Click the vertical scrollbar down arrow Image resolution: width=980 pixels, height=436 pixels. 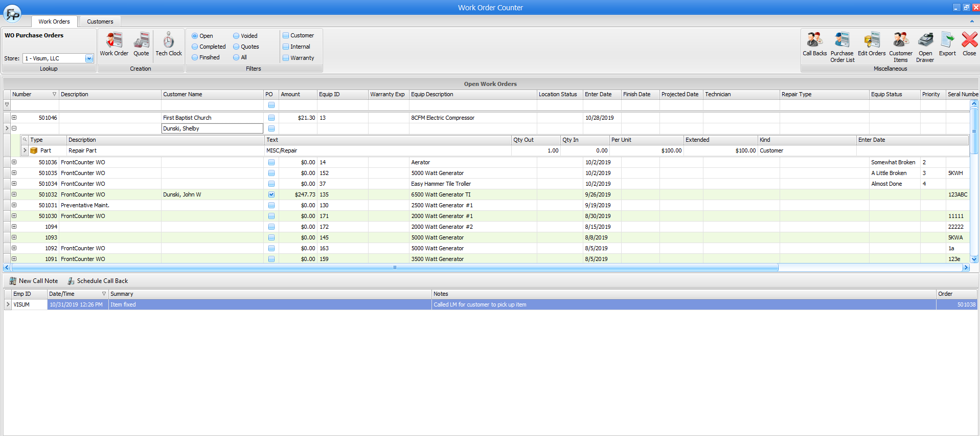coord(974,259)
